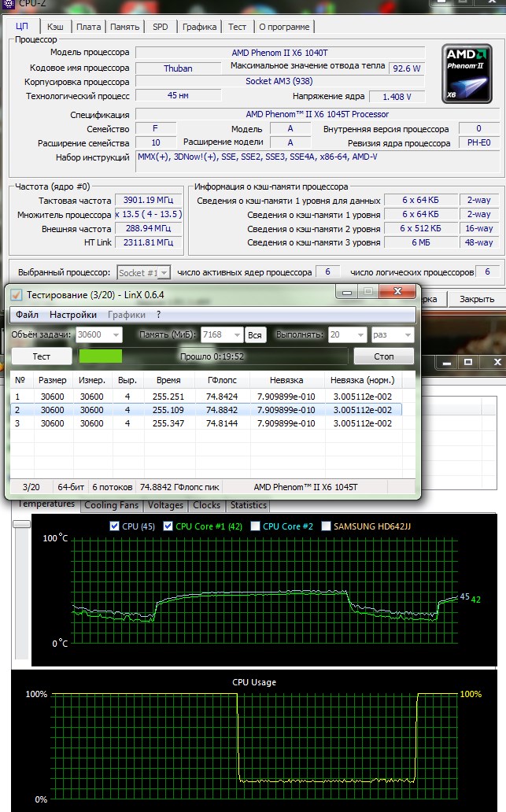Open the ? help menu in LinX

tap(158, 315)
